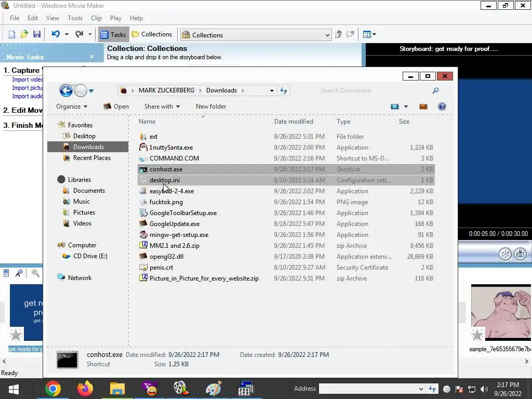532x399 pixels.
Task: Sort by the Date modified column header
Action: click(x=294, y=122)
